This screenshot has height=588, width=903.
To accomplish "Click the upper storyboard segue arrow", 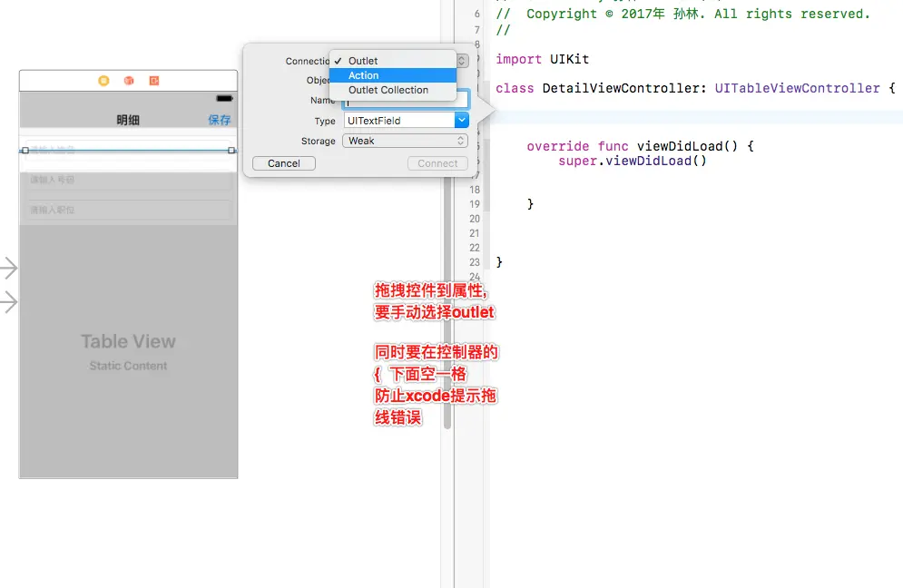I will click(9, 268).
